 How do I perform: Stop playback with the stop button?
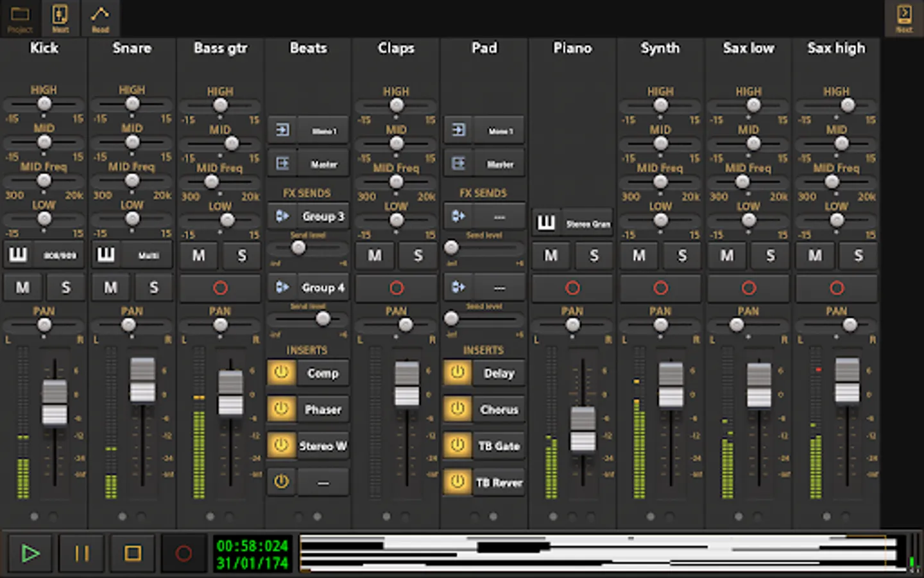pyautogui.click(x=133, y=553)
